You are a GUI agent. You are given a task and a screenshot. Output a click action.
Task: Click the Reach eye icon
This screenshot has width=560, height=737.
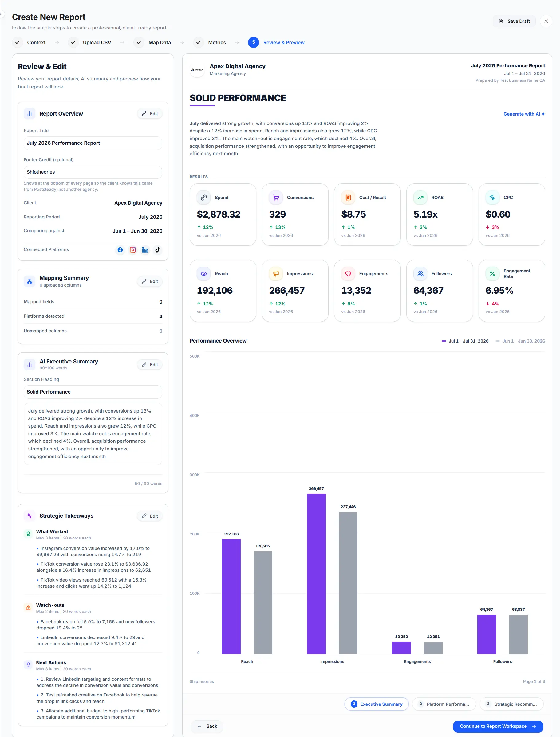point(204,273)
